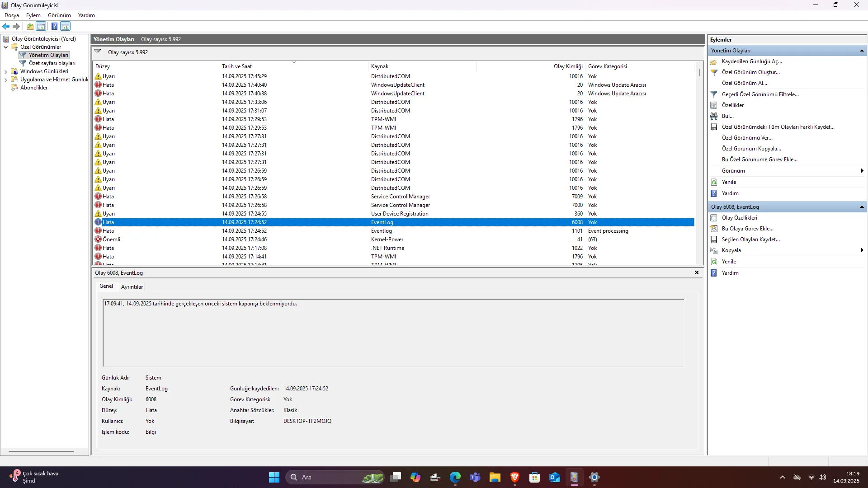The width and height of the screenshot is (868, 488).
Task: Expand the Görünüm submenu arrow
Action: 862,171
